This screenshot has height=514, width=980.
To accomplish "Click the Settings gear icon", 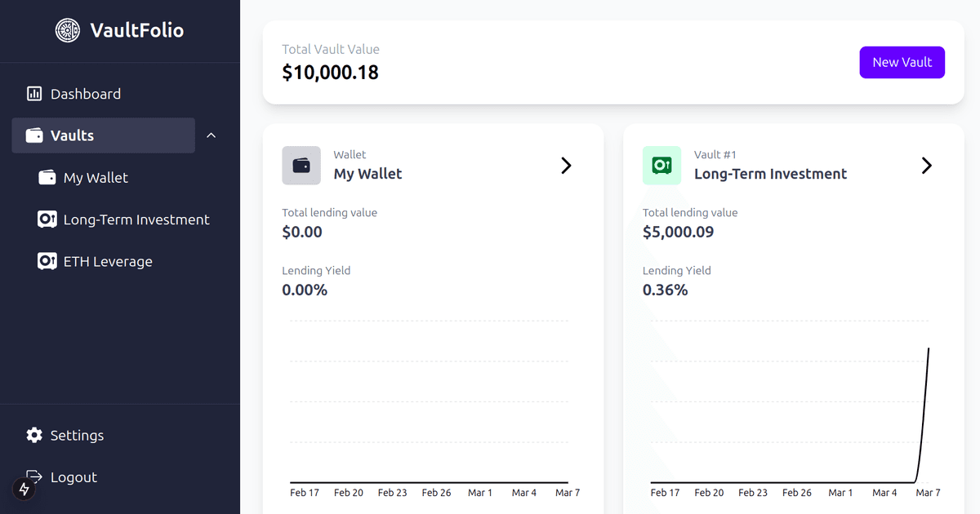I will click(x=34, y=435).
